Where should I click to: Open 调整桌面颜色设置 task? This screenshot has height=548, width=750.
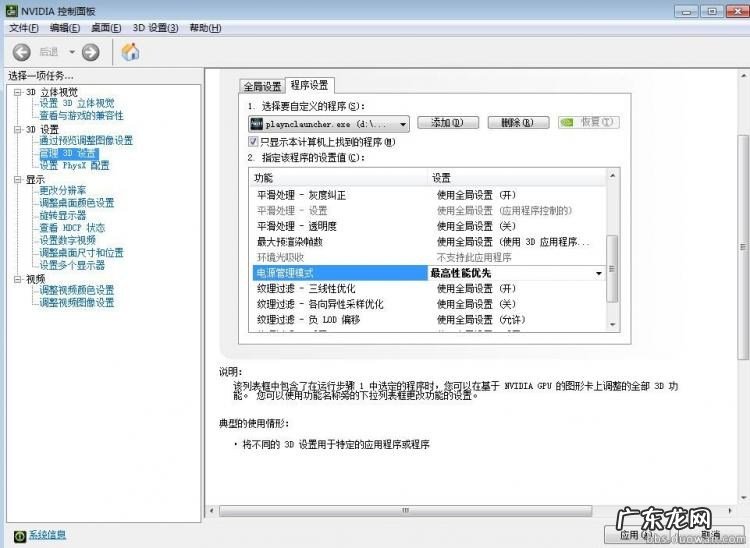point(77,203)
